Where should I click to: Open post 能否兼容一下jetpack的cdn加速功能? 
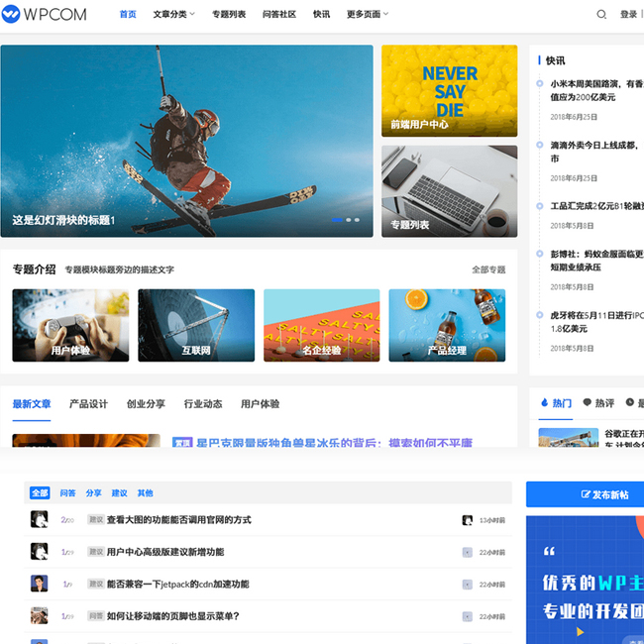coord(177,584)
